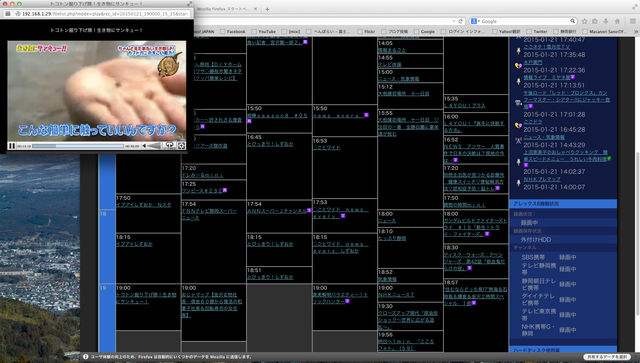Image resolution: width=640 pixels, height=363 pixels.
Task: Open the URL bar history dropdown arrow
Action: click(453, 21)
